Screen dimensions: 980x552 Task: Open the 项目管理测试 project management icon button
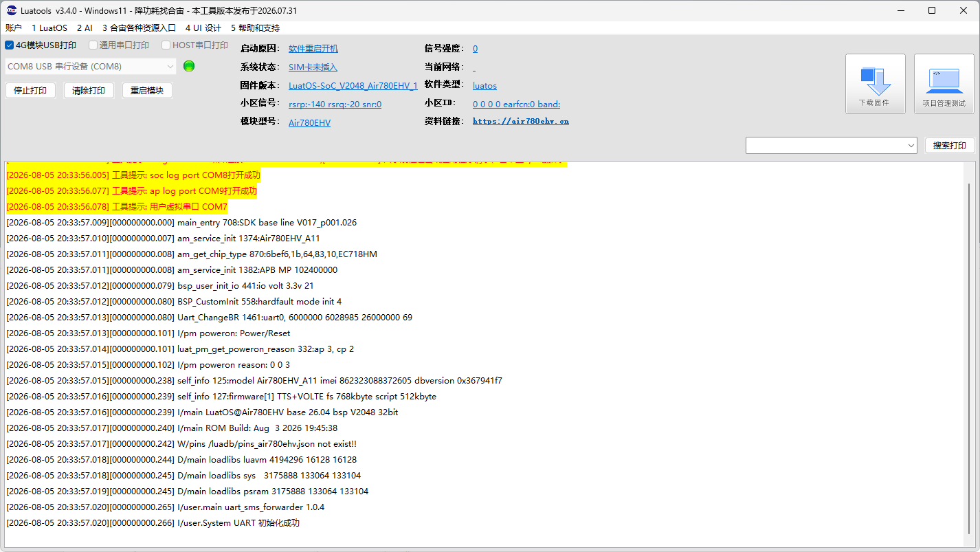(944, 84)
